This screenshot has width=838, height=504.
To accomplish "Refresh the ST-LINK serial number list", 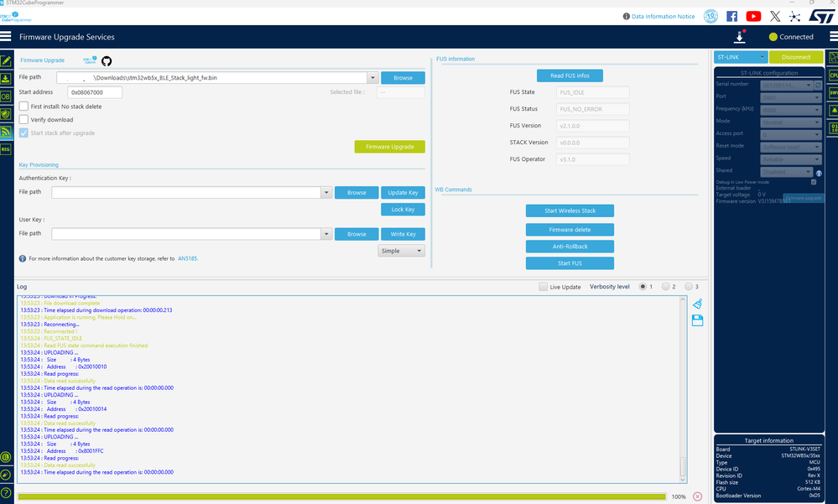I will (x=818, y=85).
